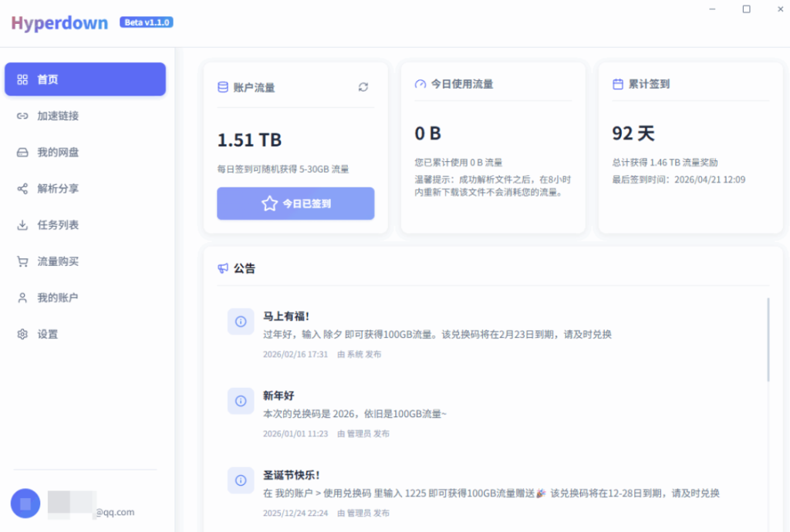Image resolution: width=790 pixels, height=532 pixels.
Task: Click info icon of 马上有福 announcement
Action: click(x=241, y=322)
